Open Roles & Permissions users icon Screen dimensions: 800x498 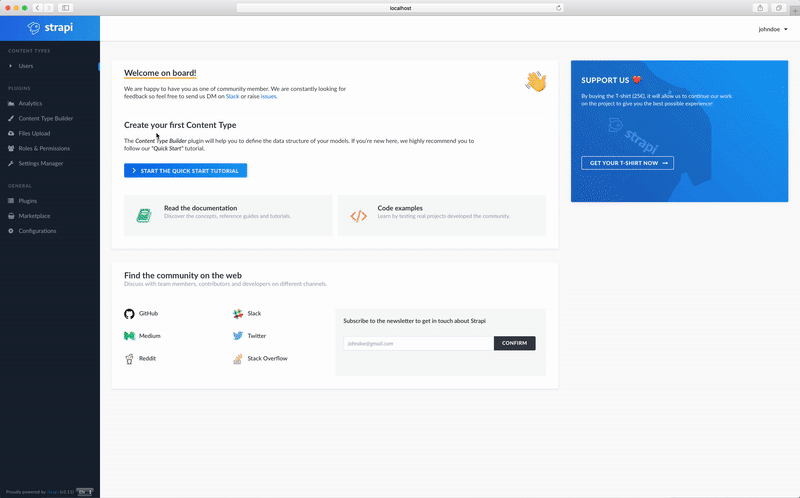point(11,148)
